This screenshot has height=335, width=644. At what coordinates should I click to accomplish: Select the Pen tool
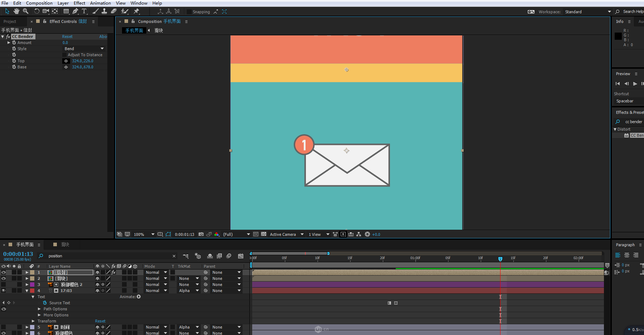pos(75,11)
